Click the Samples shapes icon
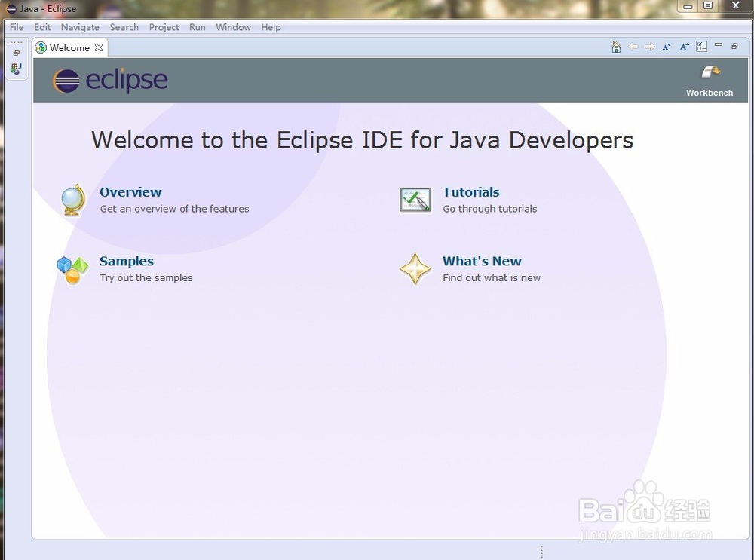 coord(72,270)
